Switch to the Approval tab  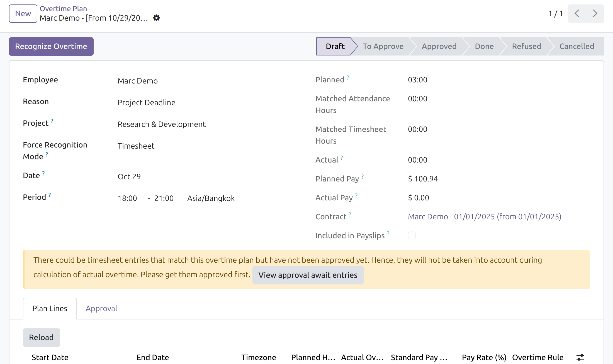[x=101, y=309]
